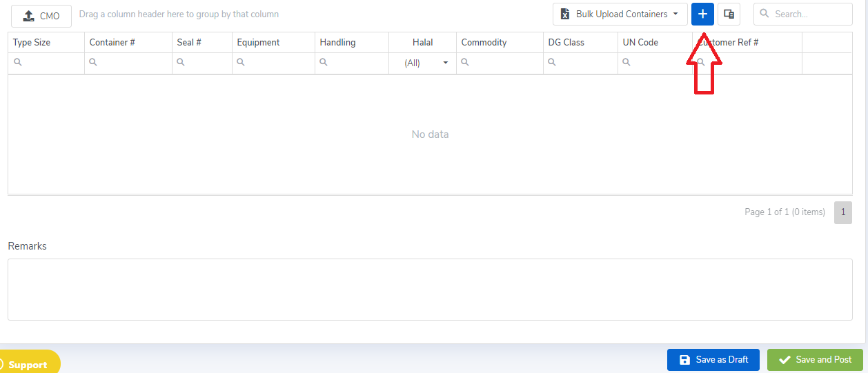Screen dimensions: 868x373
Task: Click inside the Remarks text area
Action: (430, 290)
